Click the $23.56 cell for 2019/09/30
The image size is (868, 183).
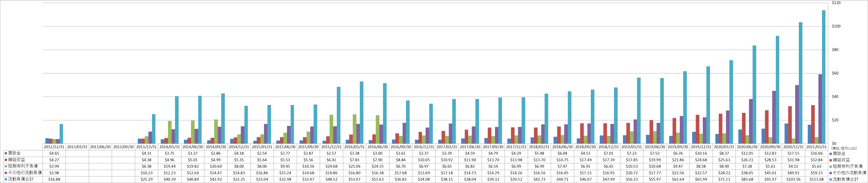pos(678,173)
